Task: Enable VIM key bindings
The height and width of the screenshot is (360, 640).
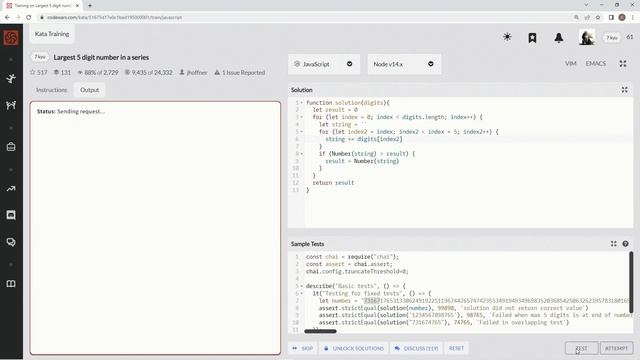Action: [571, 64]
